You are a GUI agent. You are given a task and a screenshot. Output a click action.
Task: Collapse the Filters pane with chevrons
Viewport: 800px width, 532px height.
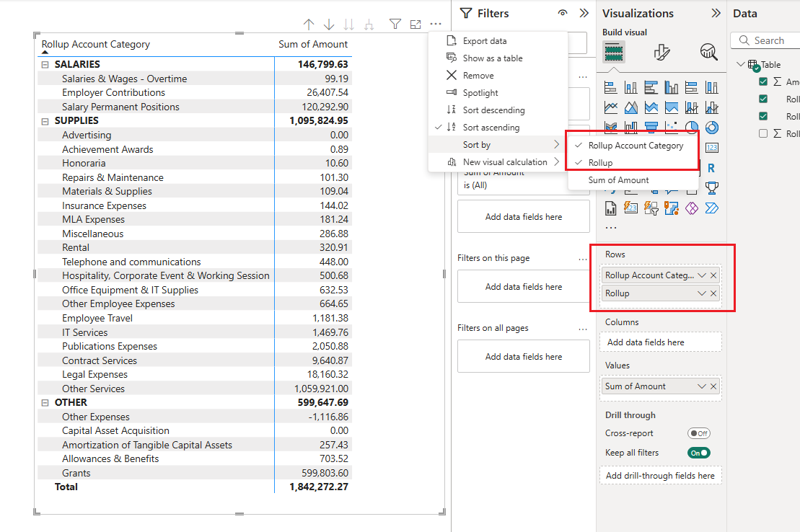click(x=584, y=13)
